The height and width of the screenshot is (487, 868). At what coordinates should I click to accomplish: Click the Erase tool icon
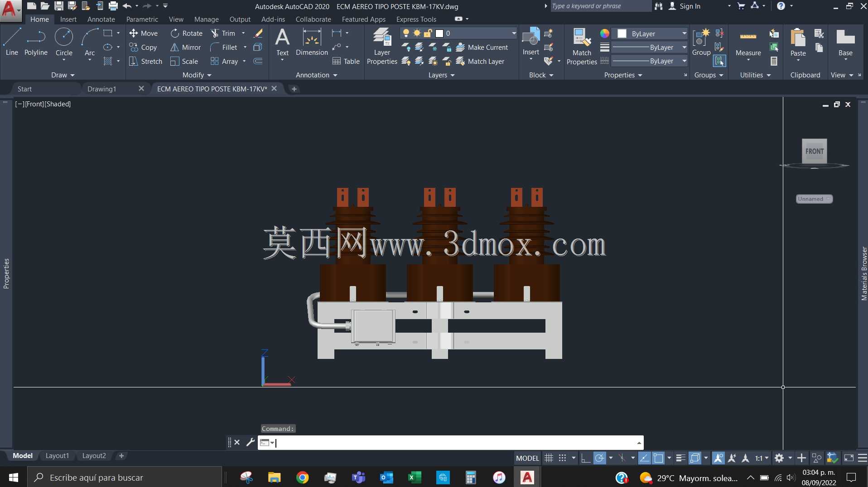258,33
